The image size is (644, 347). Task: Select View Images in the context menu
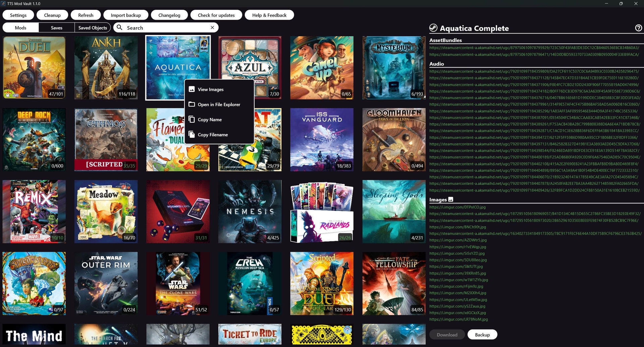[219, 90]
